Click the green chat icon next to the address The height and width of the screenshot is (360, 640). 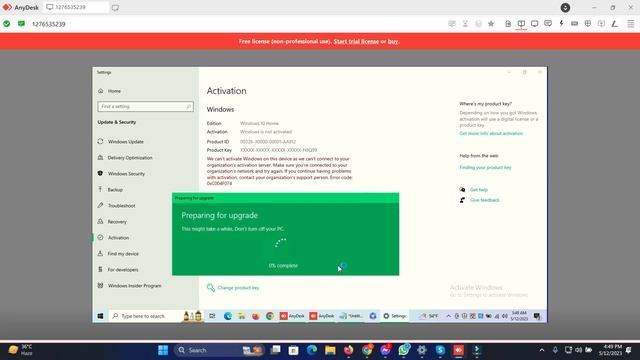point(21,24)
